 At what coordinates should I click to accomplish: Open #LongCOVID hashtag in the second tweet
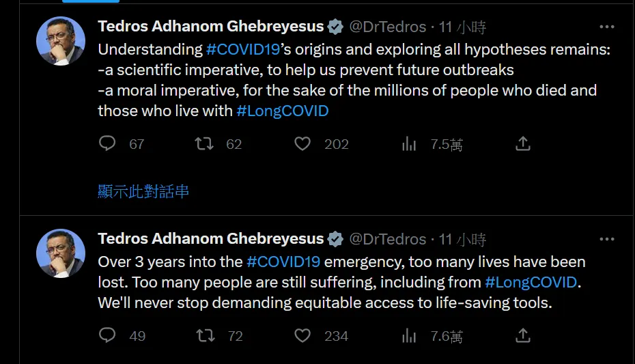531,282
